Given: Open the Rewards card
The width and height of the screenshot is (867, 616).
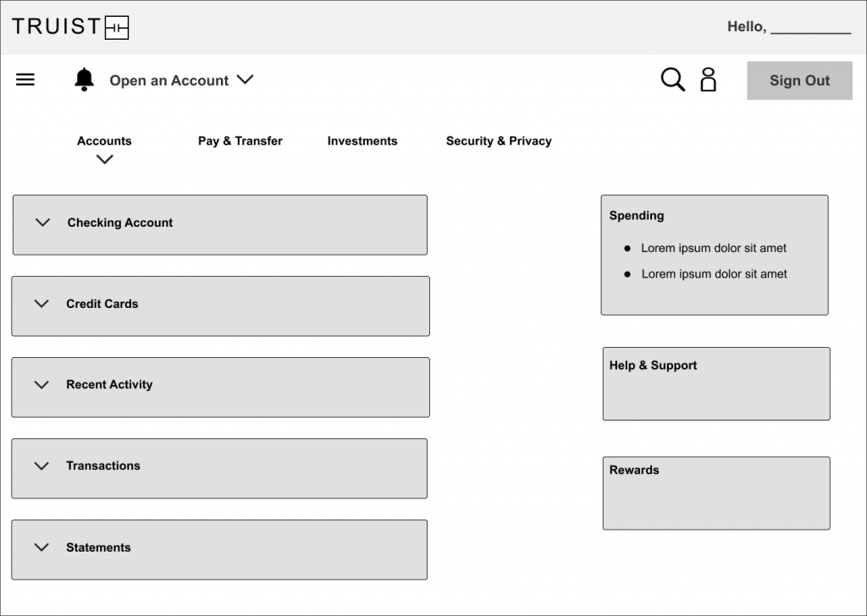Looking at the screenshot, I should (x=715, y=492).
